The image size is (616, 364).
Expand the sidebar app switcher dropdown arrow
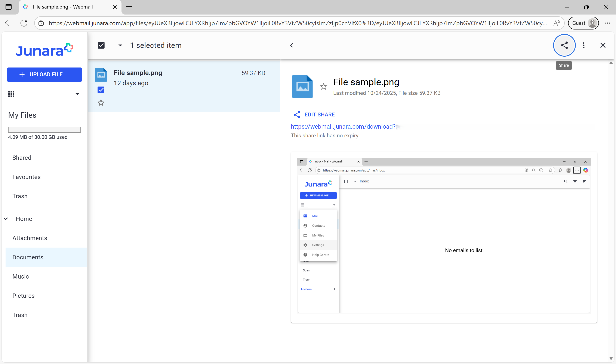(x=77, y=94)
